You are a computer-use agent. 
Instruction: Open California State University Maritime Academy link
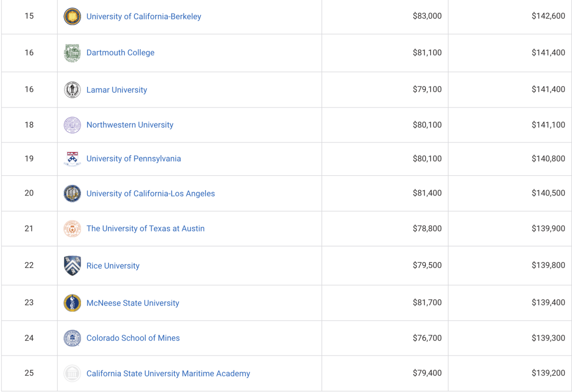click(168, 373)
